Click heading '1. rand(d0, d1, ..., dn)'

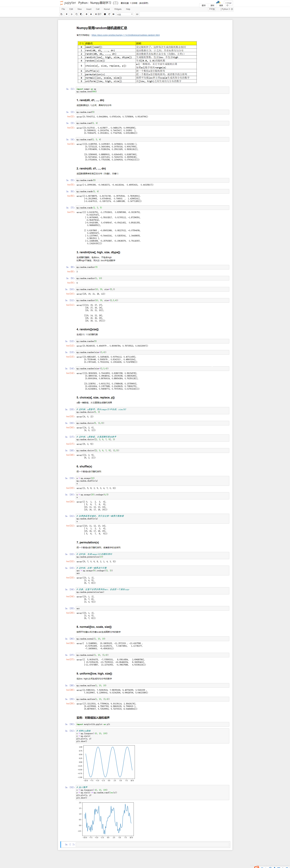pos(90,100)
